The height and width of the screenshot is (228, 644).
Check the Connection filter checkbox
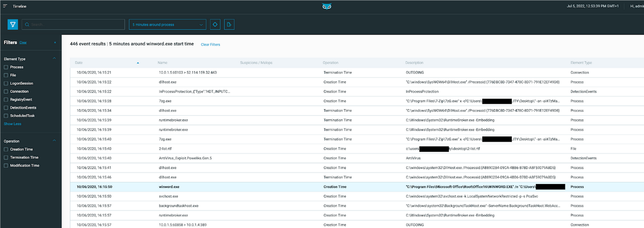(x=6, y=91)
